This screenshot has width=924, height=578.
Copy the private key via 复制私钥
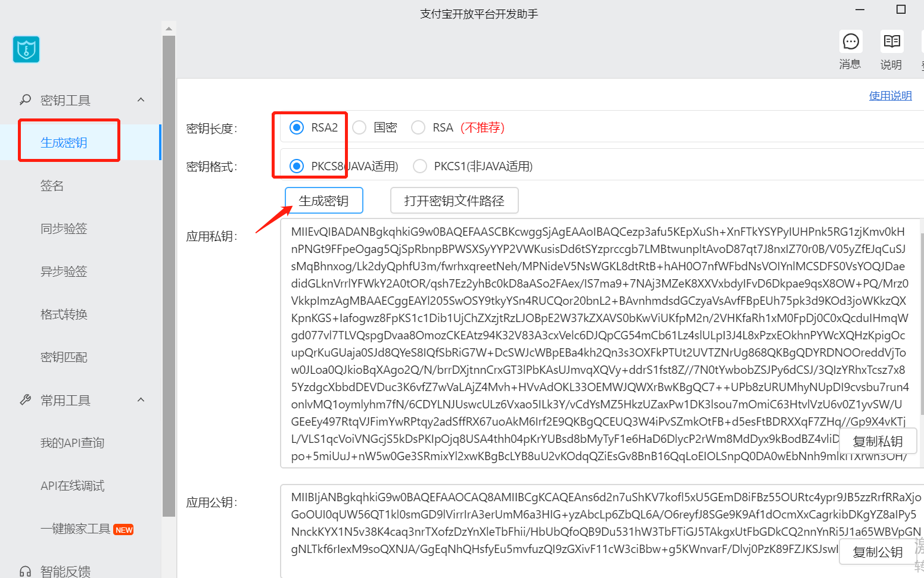(878, 441)
